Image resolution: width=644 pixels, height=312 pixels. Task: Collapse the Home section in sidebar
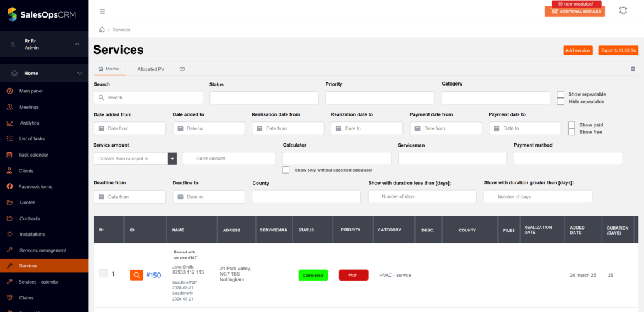[79, 74]
